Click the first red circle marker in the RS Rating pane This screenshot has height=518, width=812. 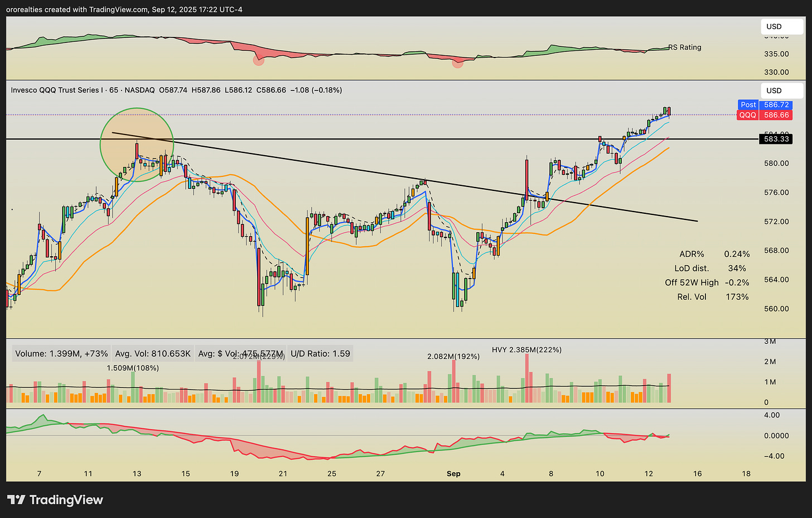coord(258,60)
